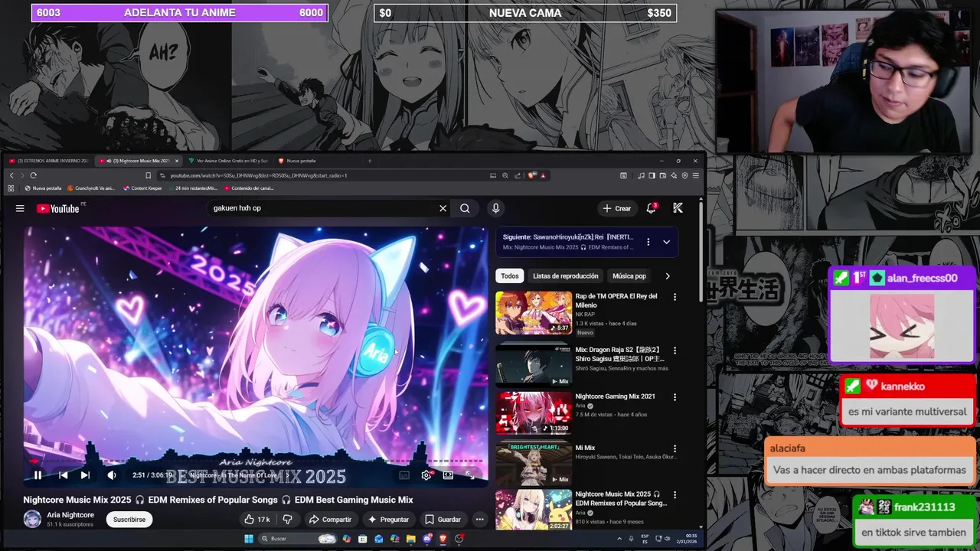This screenshot has width=980, height=551.
Task: Click the Crear button
Action: click(617, 208)
